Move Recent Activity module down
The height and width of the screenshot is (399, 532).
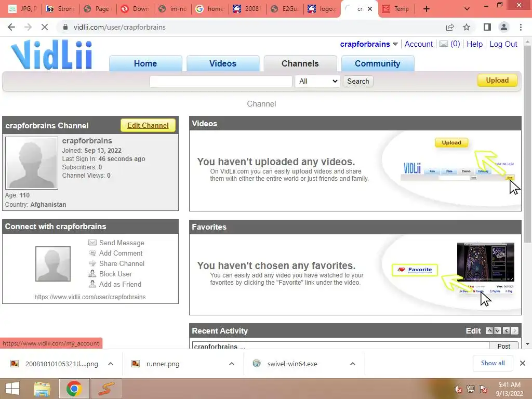click(x=497, y=331)
